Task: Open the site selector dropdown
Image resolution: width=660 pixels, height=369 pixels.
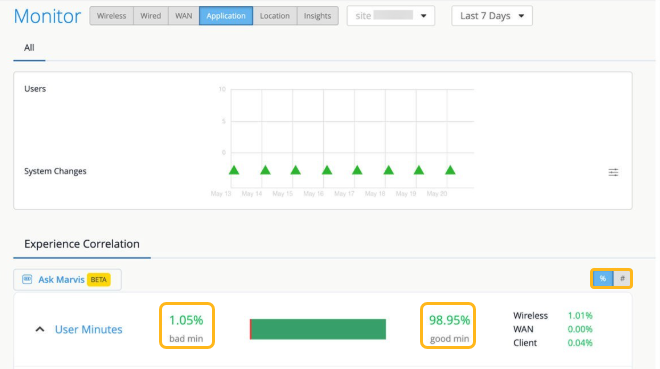Action: 391,16
